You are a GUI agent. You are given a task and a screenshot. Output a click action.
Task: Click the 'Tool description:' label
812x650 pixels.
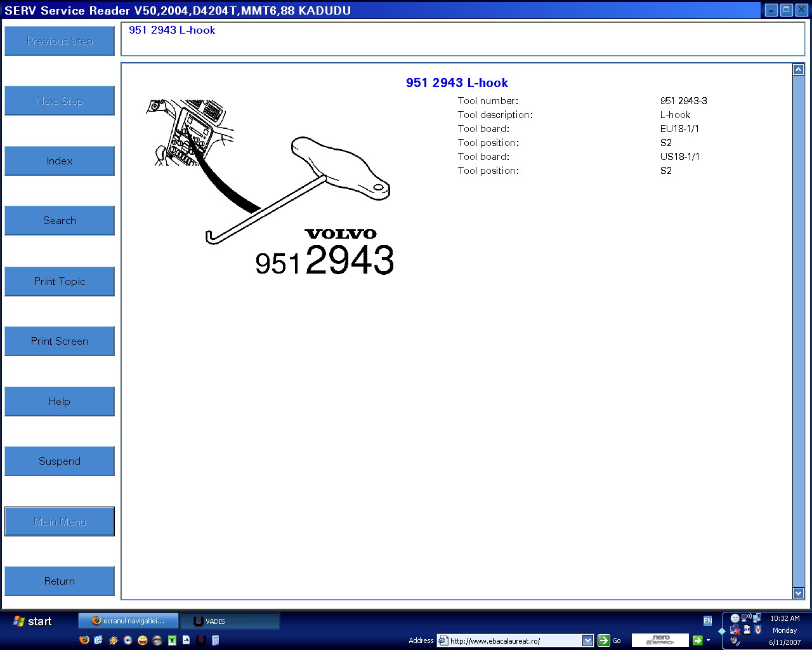(495, 115)
